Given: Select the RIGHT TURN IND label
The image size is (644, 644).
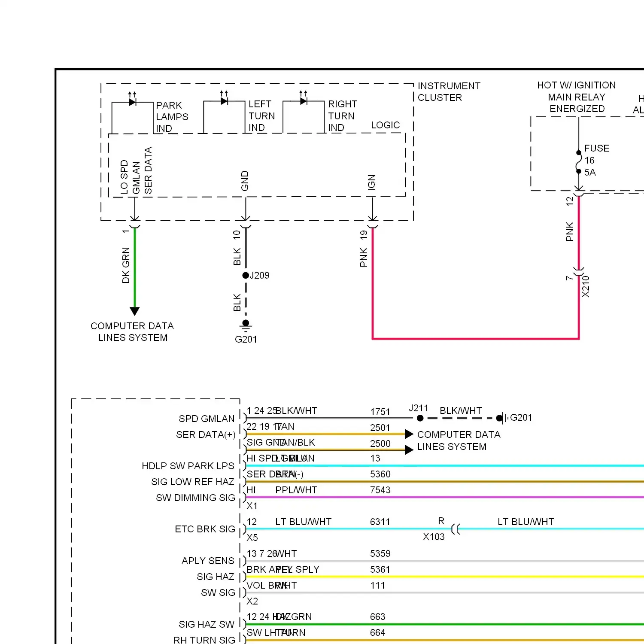Looking at the screenshot, I should pos(343,116).
